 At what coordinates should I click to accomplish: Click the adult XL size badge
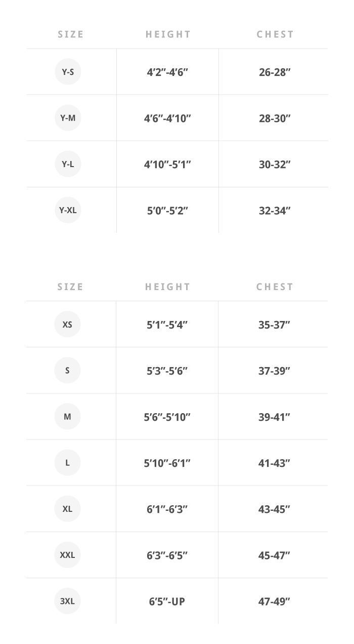click(x=67, y=509)
